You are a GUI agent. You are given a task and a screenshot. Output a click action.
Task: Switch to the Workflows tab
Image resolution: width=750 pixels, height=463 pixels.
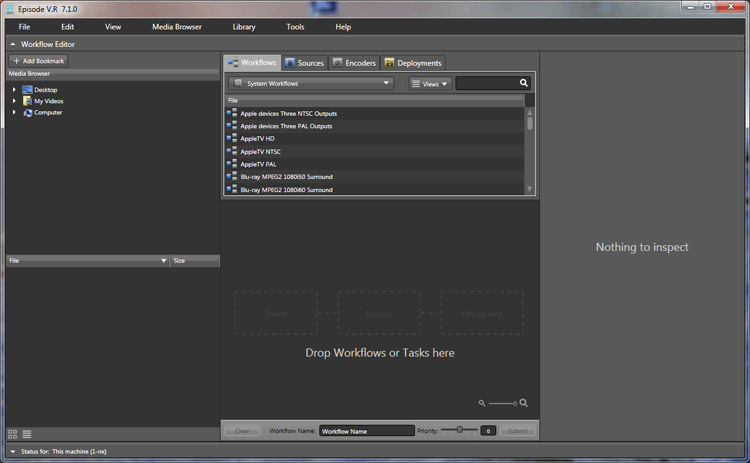tap(252, 62)
